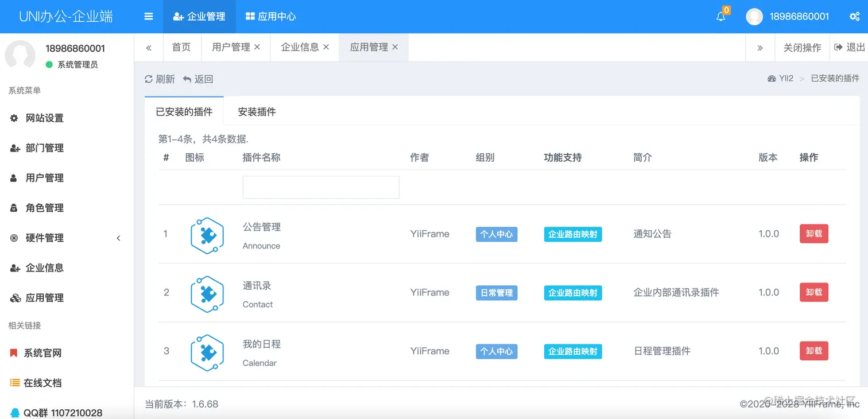Viewport: 868px width, 419px height.
Task: Click the plugin name filter input box
Action: point(320,187)
